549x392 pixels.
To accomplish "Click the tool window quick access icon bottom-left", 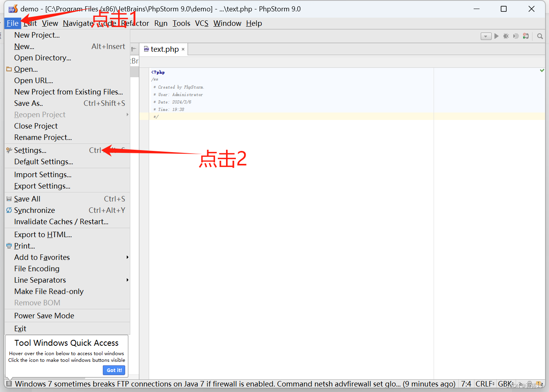I will tap(9, 384).
